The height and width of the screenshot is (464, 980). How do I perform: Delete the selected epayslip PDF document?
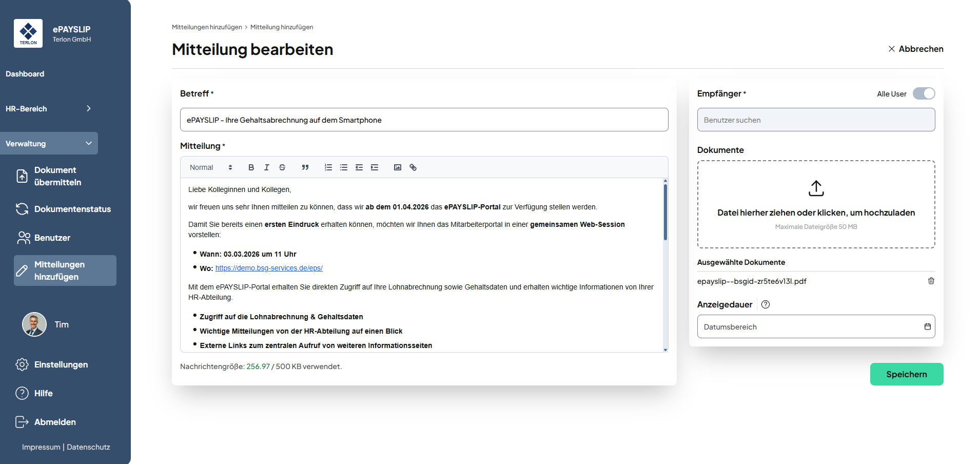931,281
